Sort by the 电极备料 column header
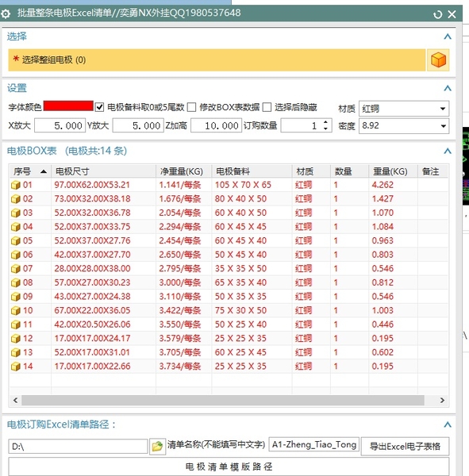Viewport: 469px width, 476px height. pyautogui.click(x=252, y=171)
